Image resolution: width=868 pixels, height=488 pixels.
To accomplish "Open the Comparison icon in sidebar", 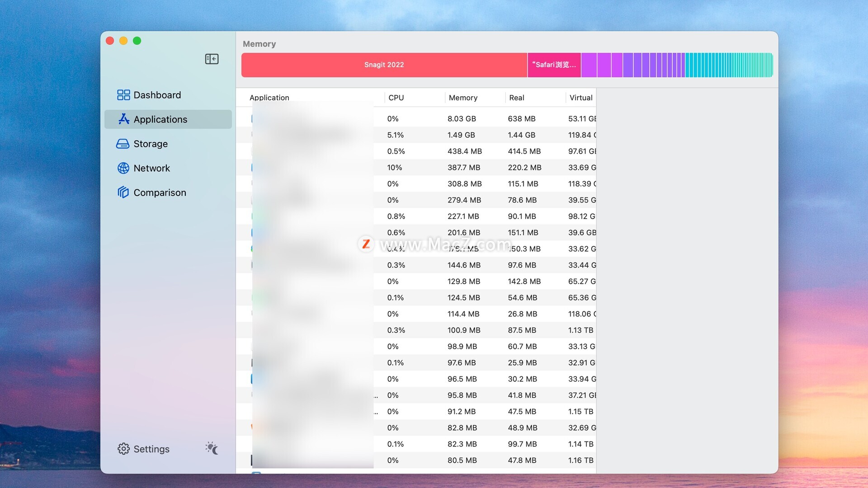I will click(x=123, y=192).
